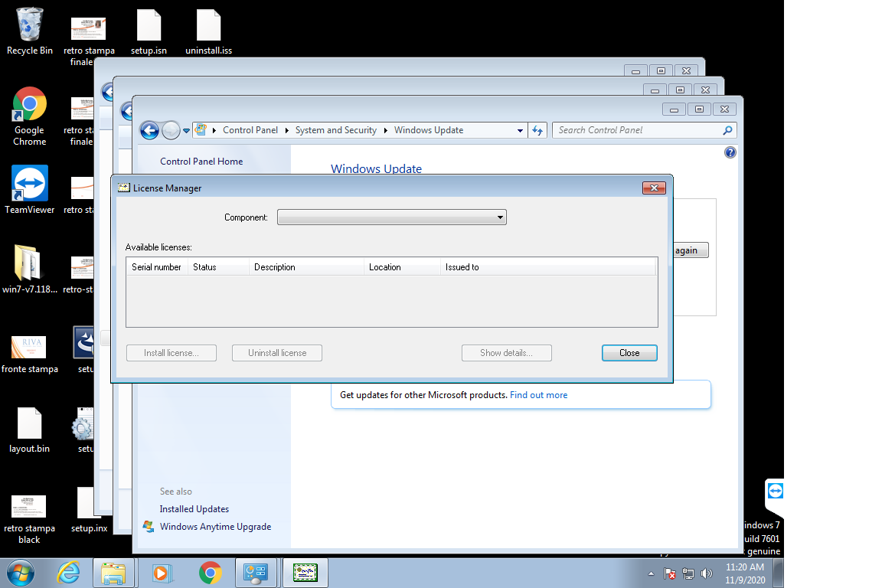
Task: Open Windows Explorer in the taskbar
Action: (x=113, y=573)
